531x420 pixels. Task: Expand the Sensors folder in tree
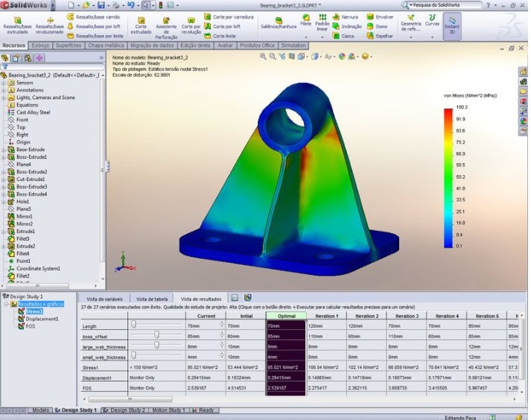pos(4,83)
